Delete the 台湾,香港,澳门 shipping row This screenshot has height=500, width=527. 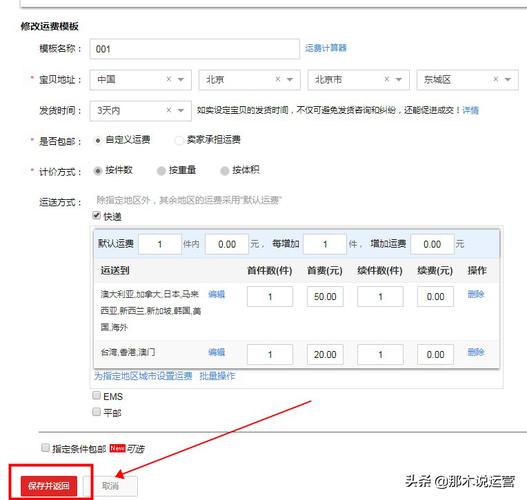click(x=476, y=352)
